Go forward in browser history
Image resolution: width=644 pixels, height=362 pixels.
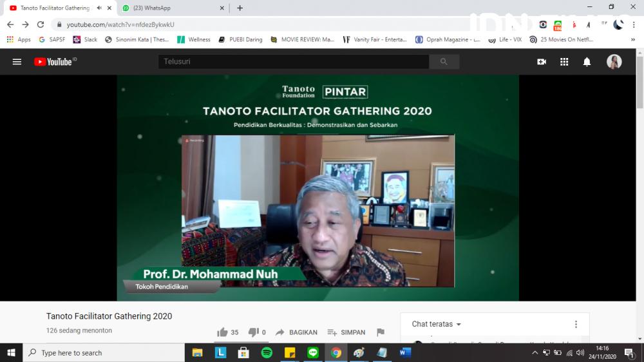(26, 24)
